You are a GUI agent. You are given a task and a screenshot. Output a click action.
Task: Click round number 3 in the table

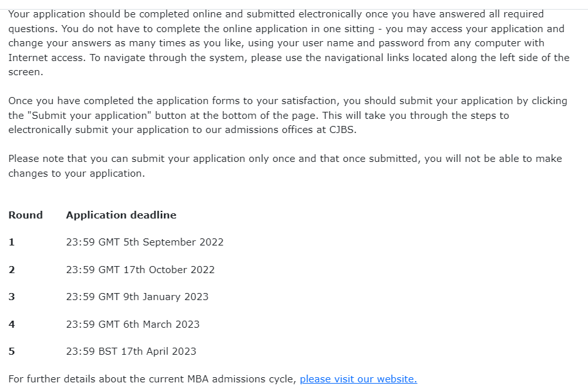[12, 297]
